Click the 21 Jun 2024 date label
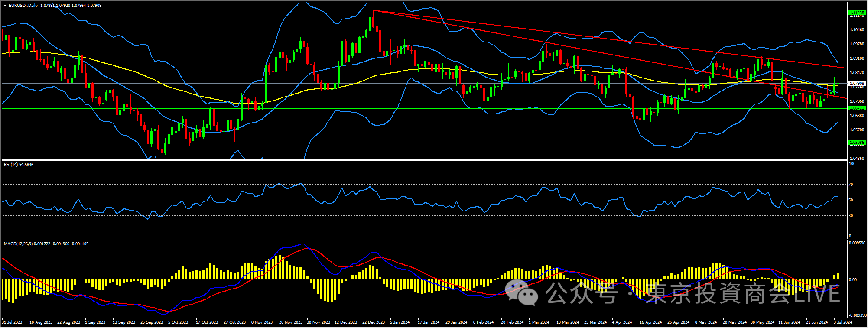 (x=817, y=322)
